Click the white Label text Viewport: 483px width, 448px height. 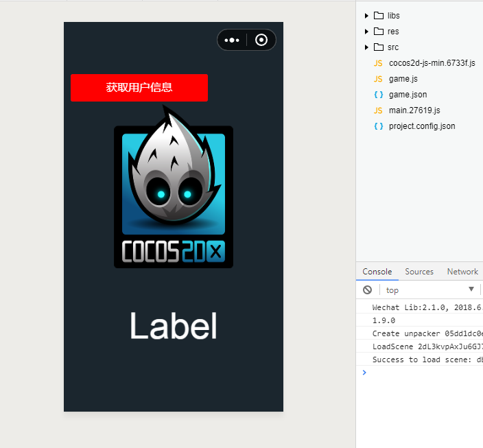point(174,326)
